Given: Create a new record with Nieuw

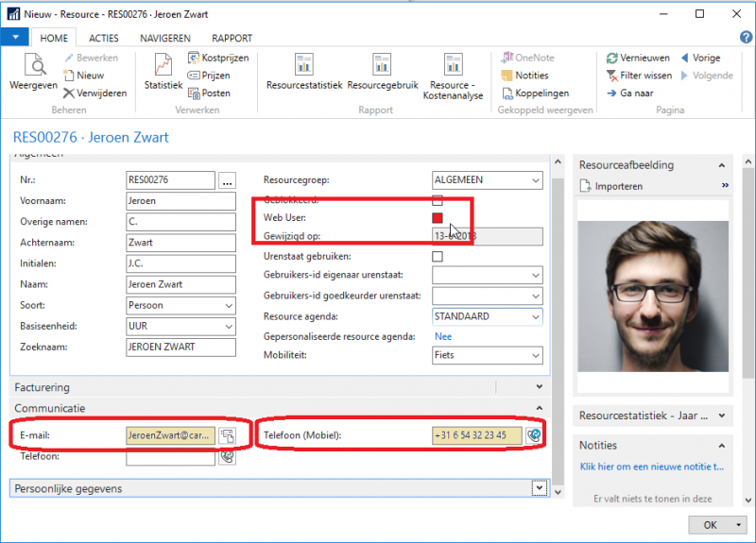Looking at the screenshot, I should tap(84, 76).
